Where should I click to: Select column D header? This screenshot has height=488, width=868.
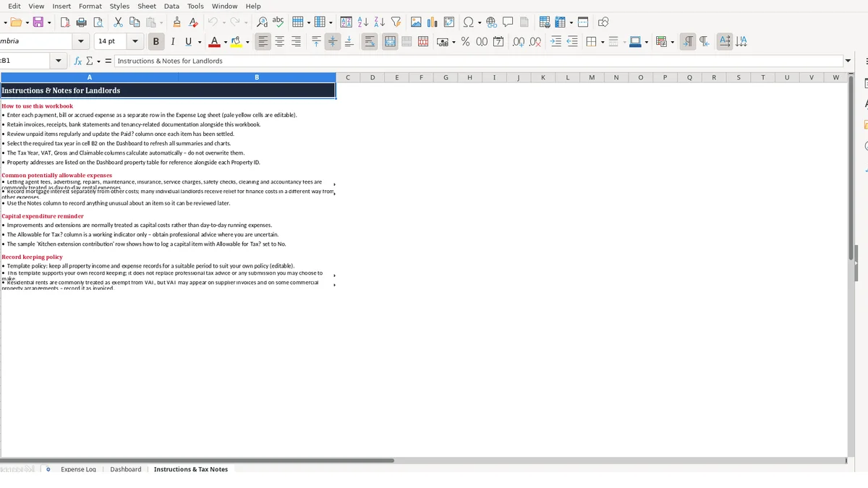coord(373,77)
